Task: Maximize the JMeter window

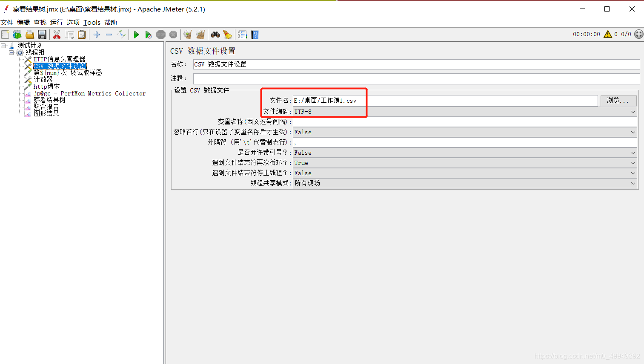Action: coord(607,9)
